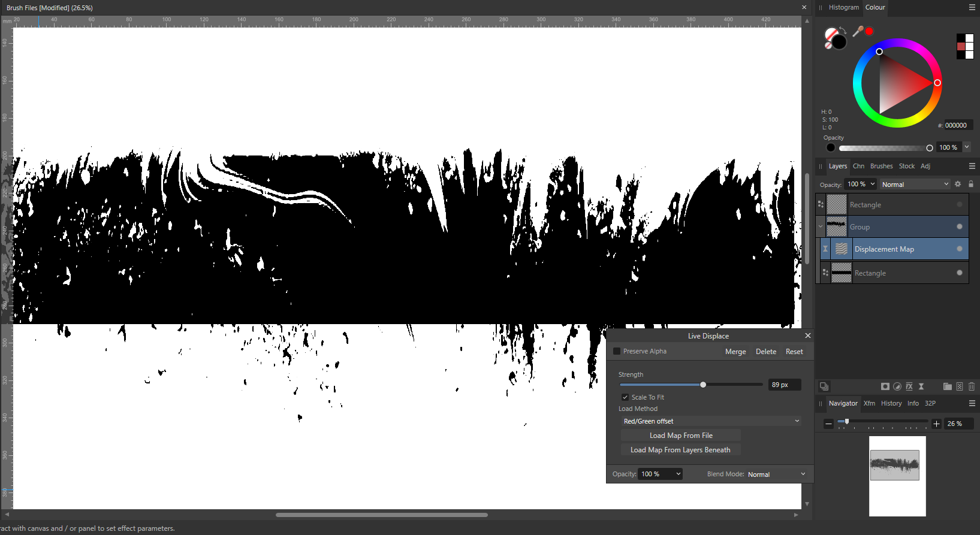This screenshot has width=980, height=535.
Task: Click the Layer Effects fx icon
Action: tap(909, 386)
